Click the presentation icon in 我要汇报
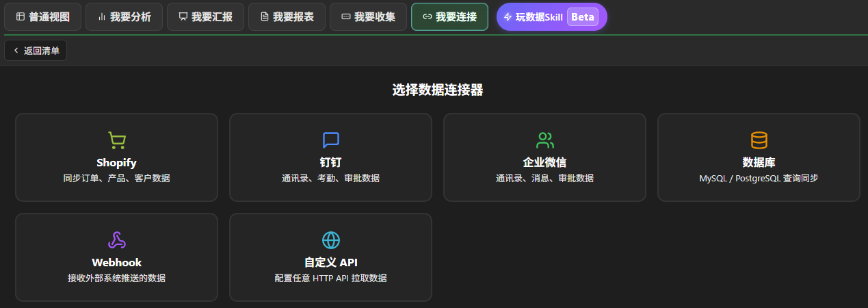The width and height of the screenshot is (868, 308). pyautogui.click(x=183, y=17)
